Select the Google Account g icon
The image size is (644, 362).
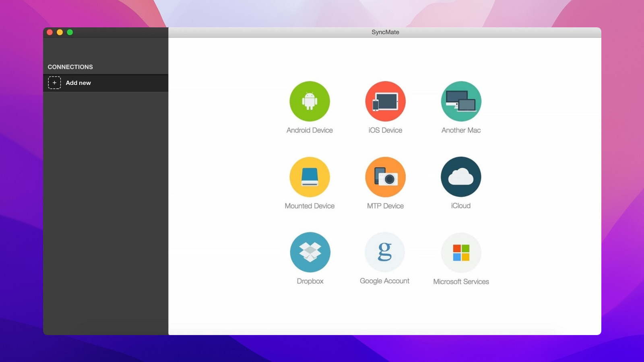(385, 252)
